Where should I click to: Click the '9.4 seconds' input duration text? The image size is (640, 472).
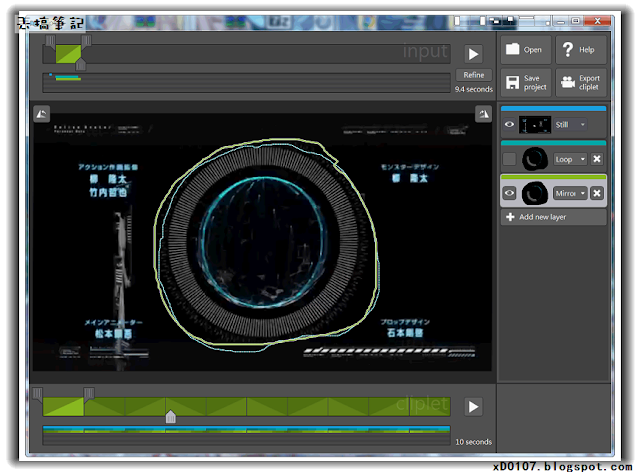(474, 89)
